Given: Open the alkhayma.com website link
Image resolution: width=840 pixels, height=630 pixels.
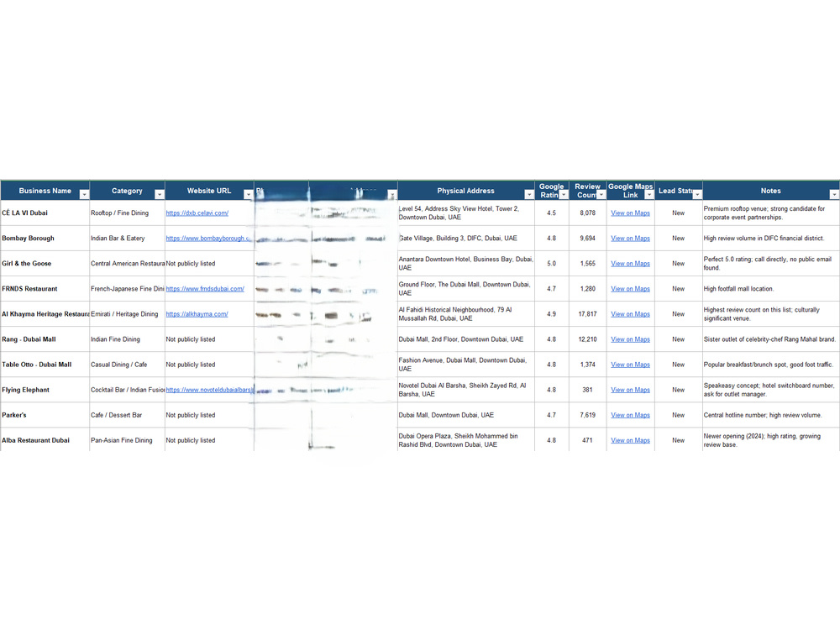Looking at the screenshot, I should point(197,314).
